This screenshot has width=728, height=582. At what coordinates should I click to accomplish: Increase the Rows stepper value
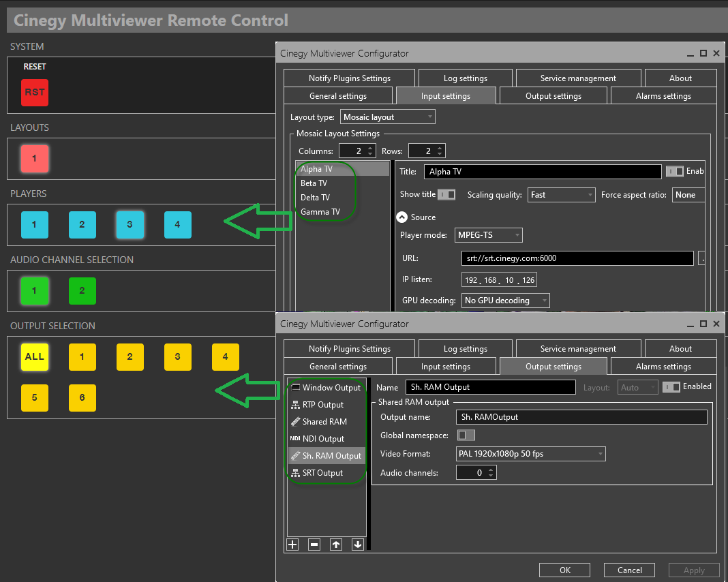point(440,148)
